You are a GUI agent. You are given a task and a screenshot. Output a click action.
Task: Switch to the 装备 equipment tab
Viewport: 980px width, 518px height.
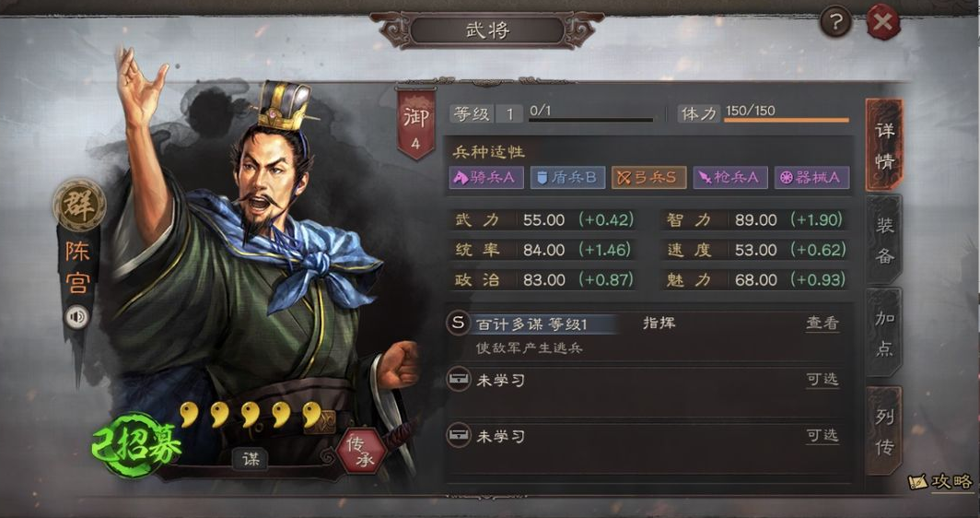coord(884,241)
